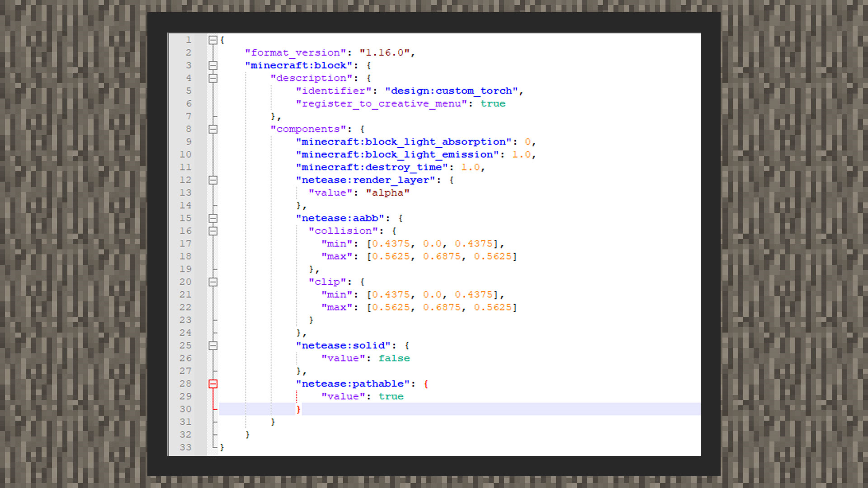Collapse the "clip" fold marker
The image size is (868, 488).
(213, 282)
